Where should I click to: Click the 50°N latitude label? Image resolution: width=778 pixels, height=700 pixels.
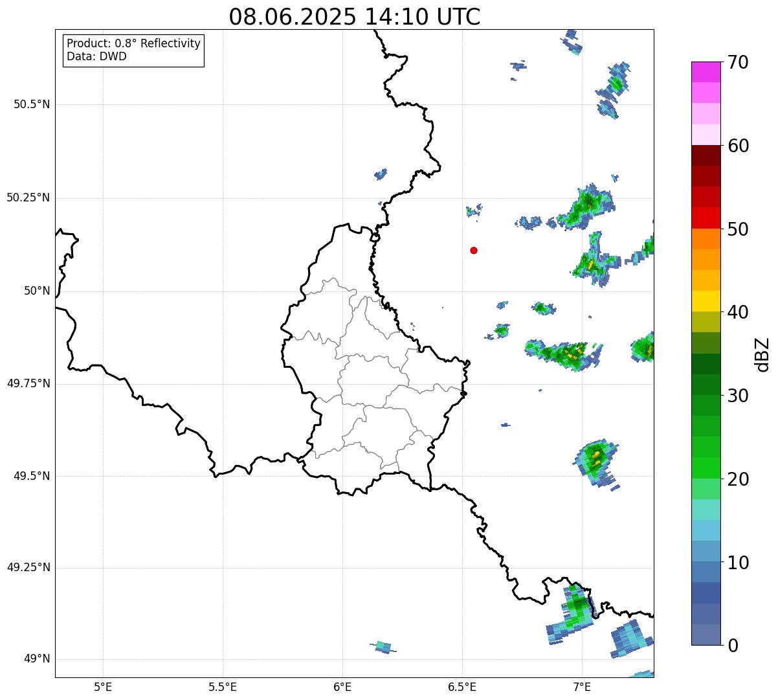point(38,291)
